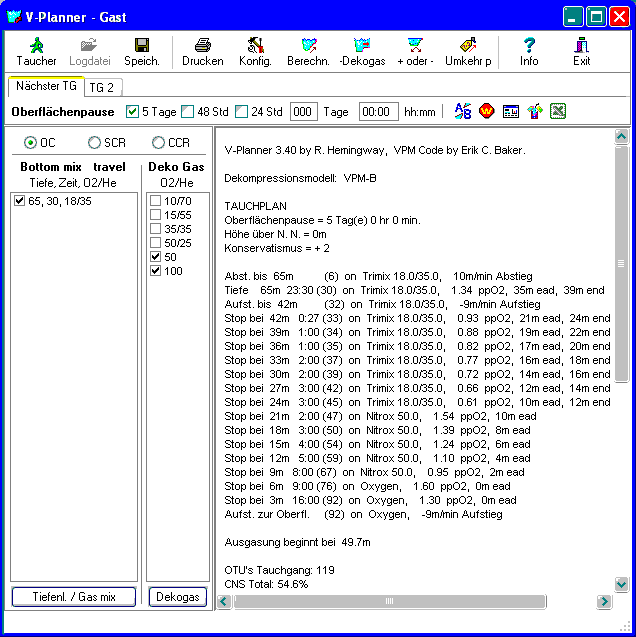This screenshot has height=637, width=636.
Task: Open the Taucher (diver) settings
Action: click(36, 51)
